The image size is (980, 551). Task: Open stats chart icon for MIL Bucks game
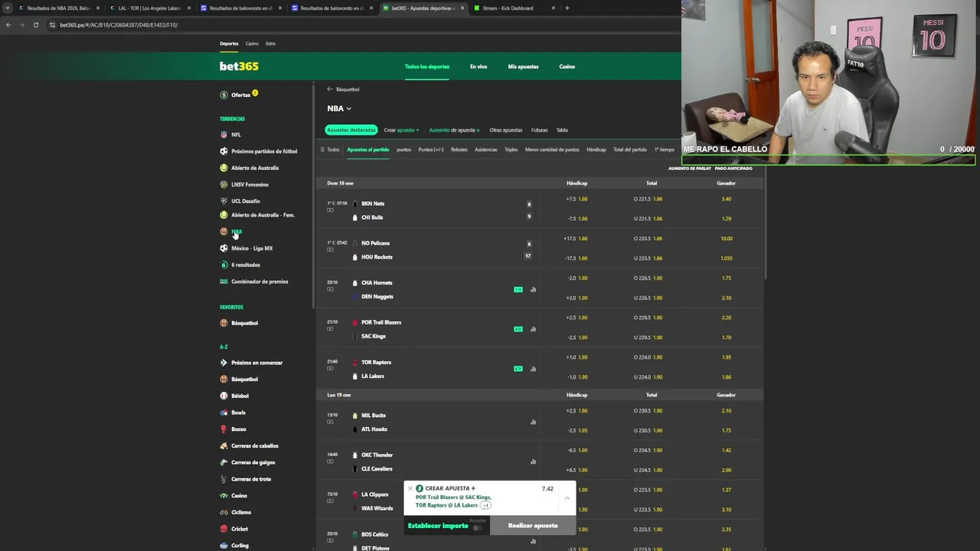(533, 422)
